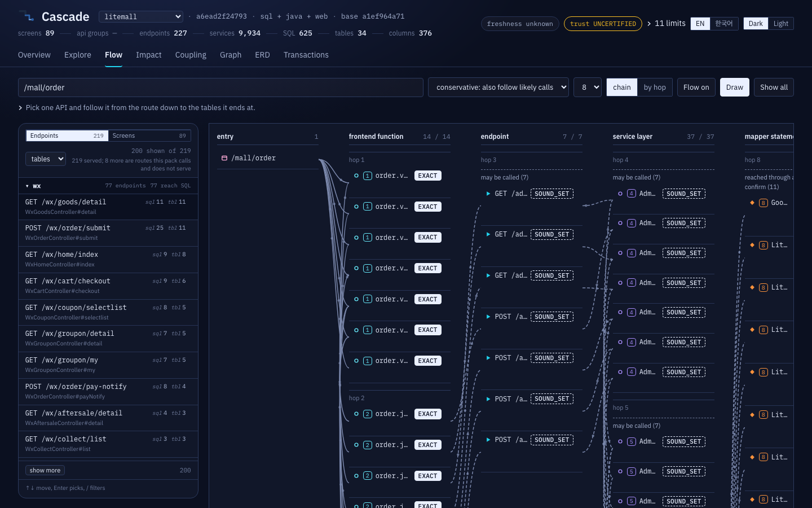This screenshot has width=812, height=508.
Task: Open the Explore tab
Action: (x=78, y=55)
